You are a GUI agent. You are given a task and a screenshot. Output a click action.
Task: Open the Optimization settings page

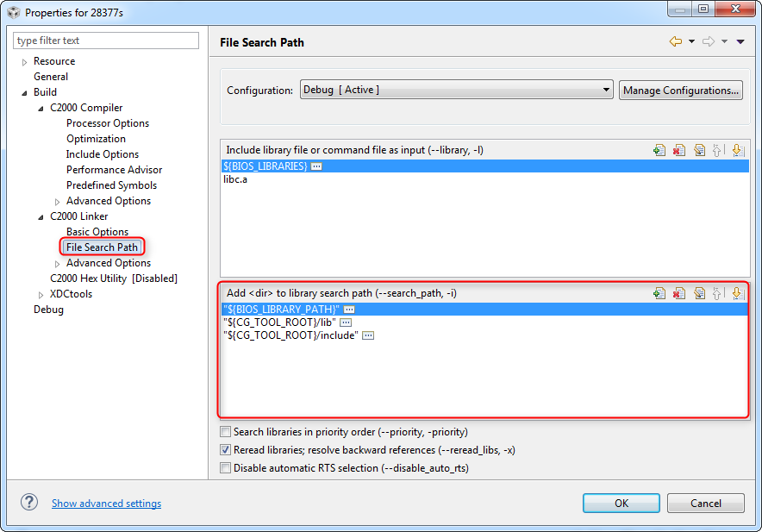(96, 139)
